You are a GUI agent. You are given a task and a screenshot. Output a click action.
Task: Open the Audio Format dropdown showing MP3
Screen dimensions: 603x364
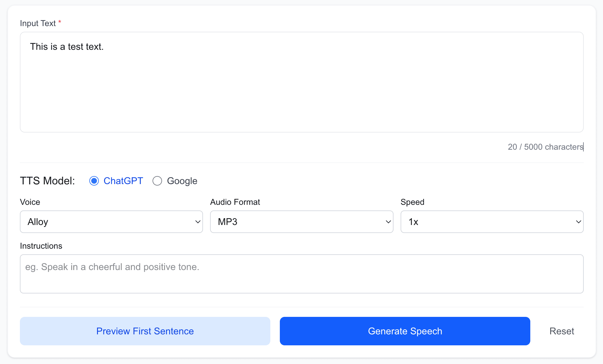point(297,222)
